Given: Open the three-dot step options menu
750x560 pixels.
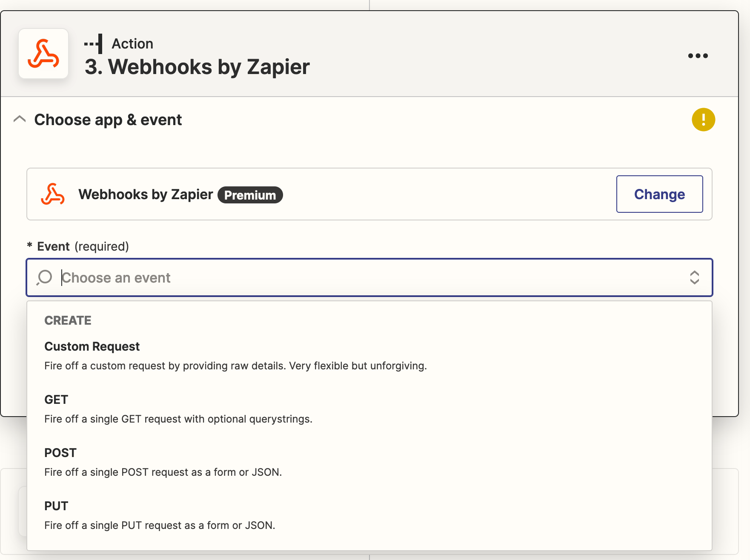Looking at the screenshot, I should [x=698, y=56].
